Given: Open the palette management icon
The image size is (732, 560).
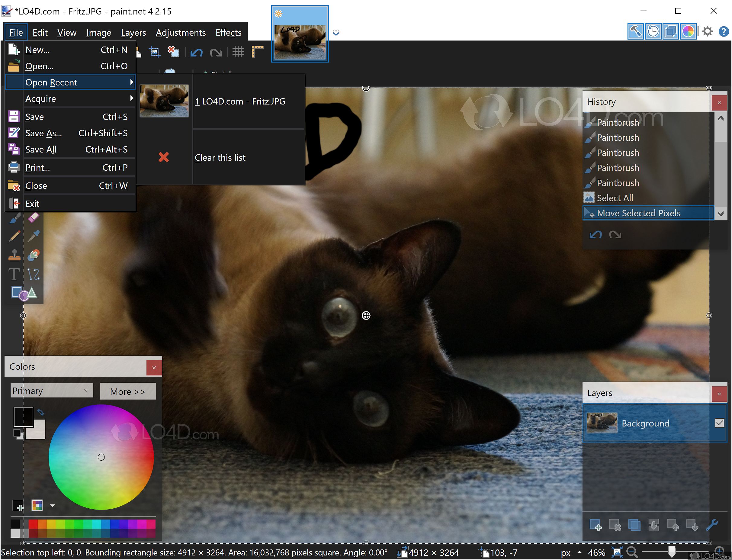Looking at the screenshot, I should (x=37, y=505).
